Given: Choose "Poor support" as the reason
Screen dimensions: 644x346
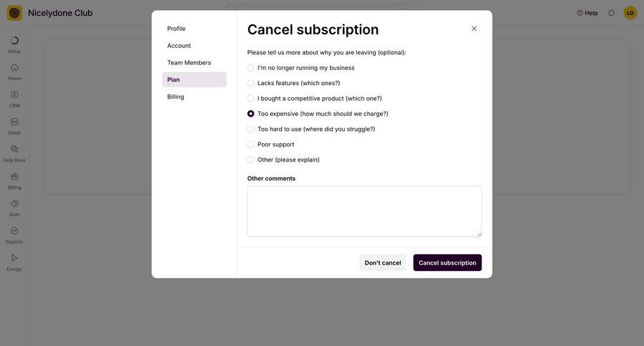Looking at the screenshot, I should (x=251, y=144).
